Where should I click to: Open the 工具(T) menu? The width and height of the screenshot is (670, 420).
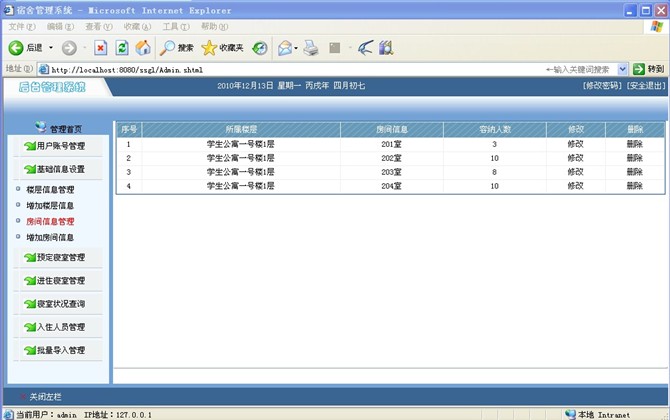[176, 26]
